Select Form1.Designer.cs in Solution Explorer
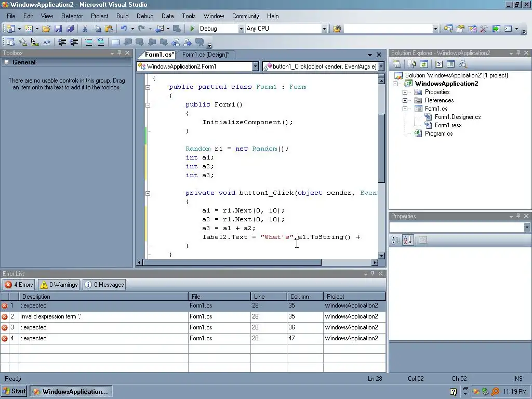Image resolution: width=532 pixels, height=399 pixels. pos(457,117)
